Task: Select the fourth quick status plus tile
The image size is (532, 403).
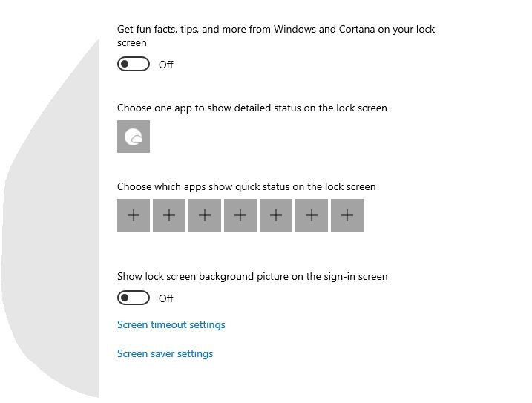Action: coord(240,215)
